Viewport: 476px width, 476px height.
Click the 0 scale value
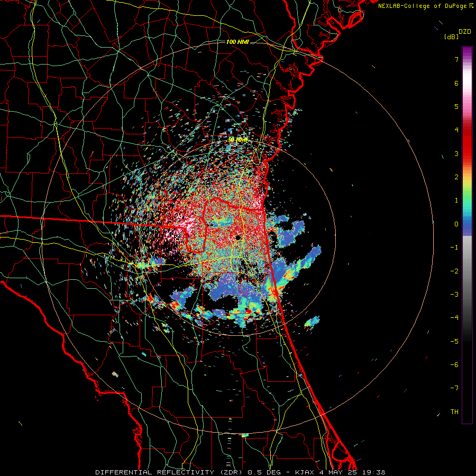click(456, 224)
